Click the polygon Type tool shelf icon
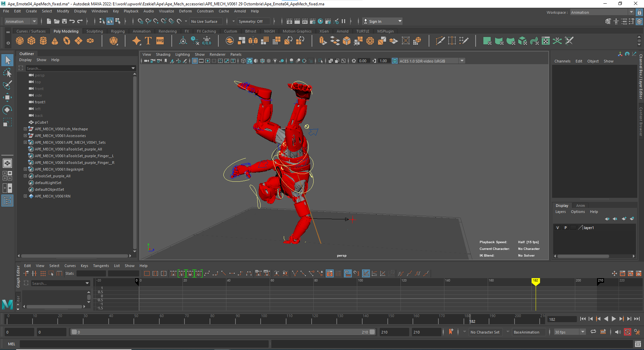The height and width of the screenshot is (350, 644). (x=148, y=41)
